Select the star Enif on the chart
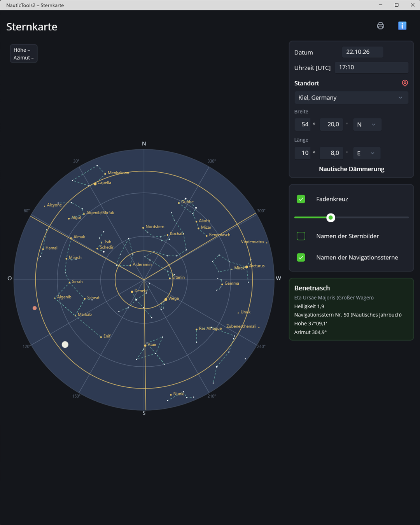Image resolution: width=420 pixels, height=525 pixels. pos(101,337)
